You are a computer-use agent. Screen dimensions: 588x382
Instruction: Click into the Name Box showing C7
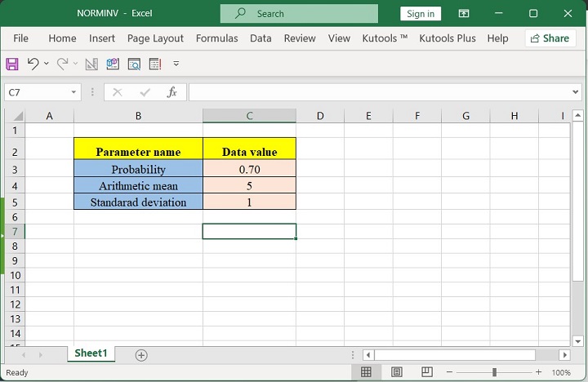[x=37, y=92]
